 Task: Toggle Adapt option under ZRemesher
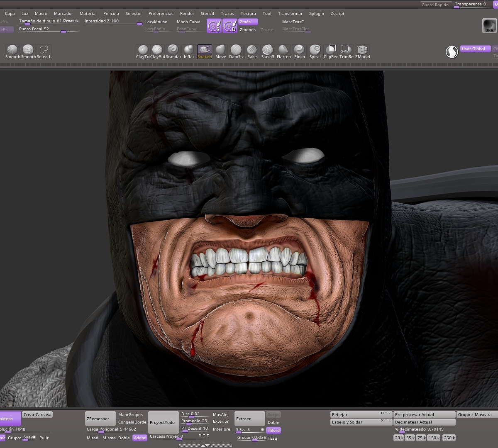coord(140,438)
